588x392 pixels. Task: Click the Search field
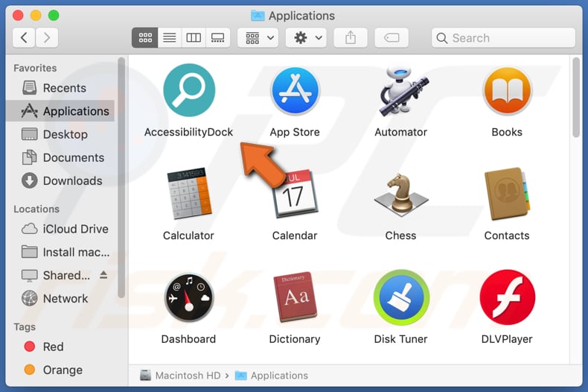(503, 37)
